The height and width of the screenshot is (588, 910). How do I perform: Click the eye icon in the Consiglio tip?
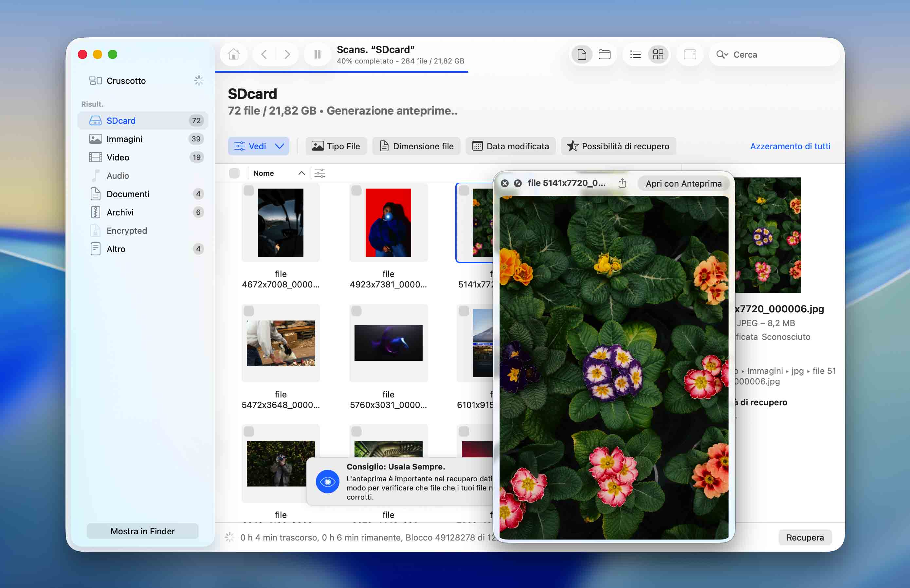coord(328,482)
